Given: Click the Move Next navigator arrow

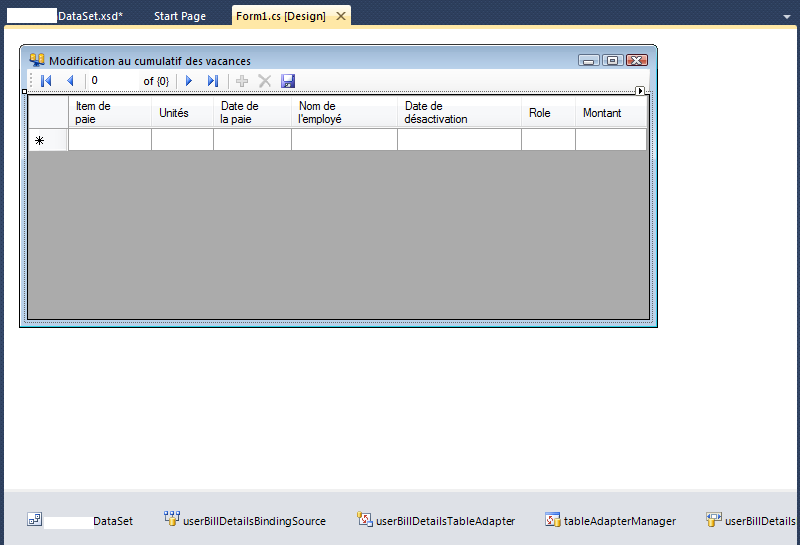Looking at the screenshot, I should [188, 81].
